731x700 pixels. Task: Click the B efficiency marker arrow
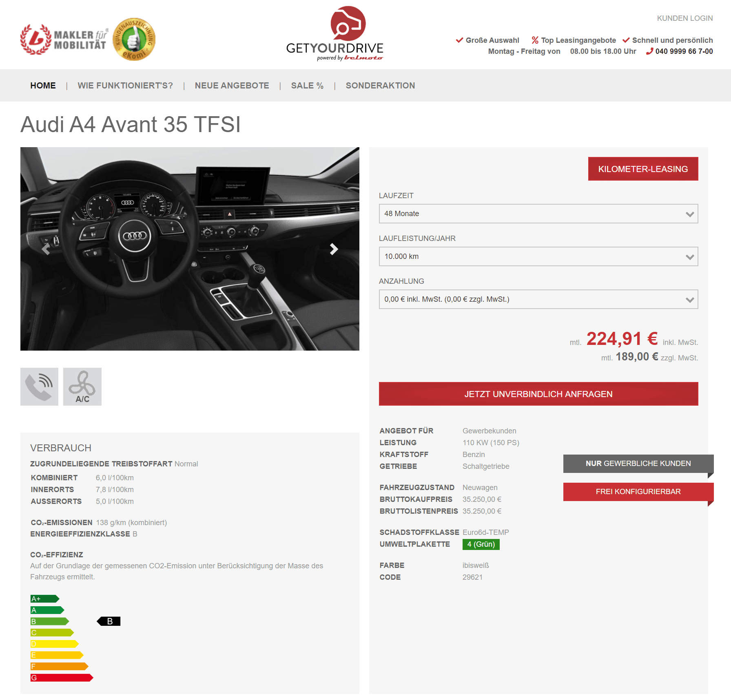pos(109,621)
